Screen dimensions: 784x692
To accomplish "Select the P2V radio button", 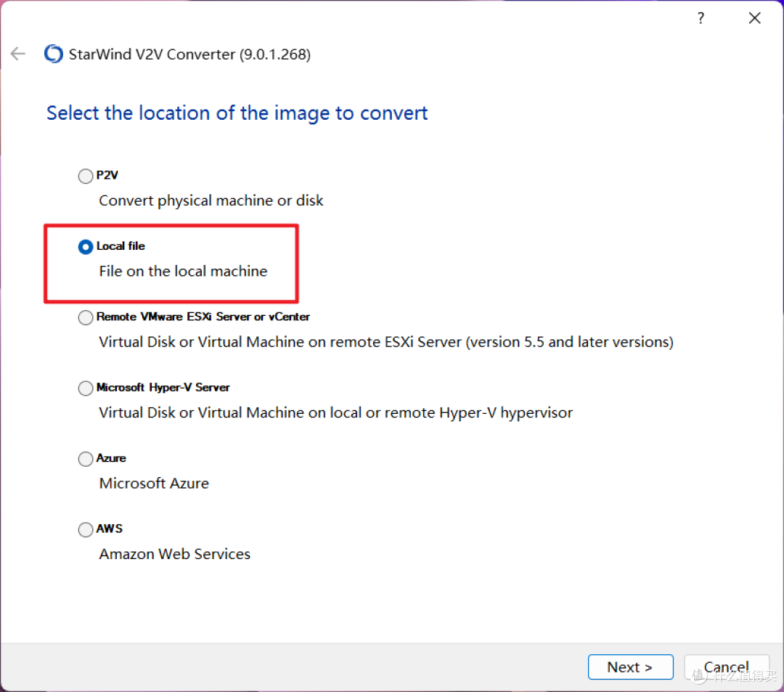I will [x=86, y=176].
